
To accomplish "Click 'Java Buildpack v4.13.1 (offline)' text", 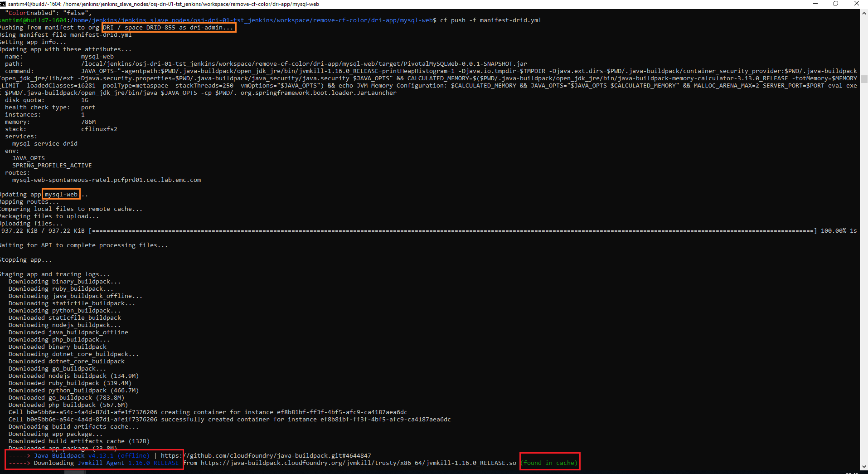I will [x=92, y=456].
